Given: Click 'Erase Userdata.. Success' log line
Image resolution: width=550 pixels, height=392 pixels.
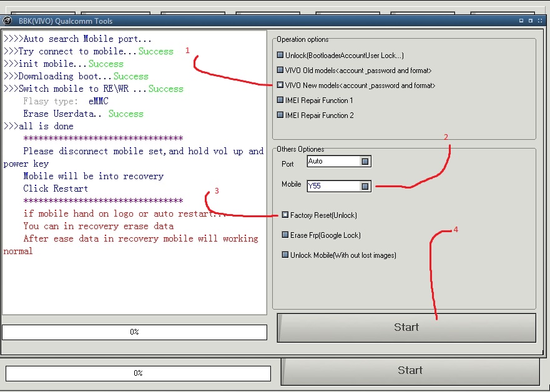Looking at the screenshot, I should point(83,114).
